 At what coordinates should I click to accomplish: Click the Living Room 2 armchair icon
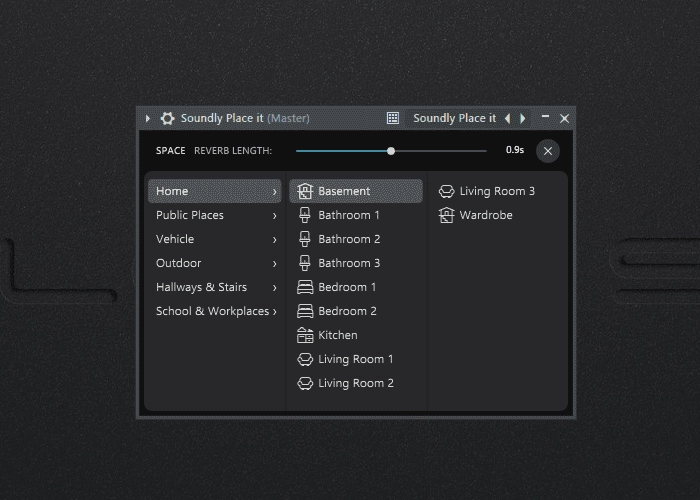tap(305, 383)
